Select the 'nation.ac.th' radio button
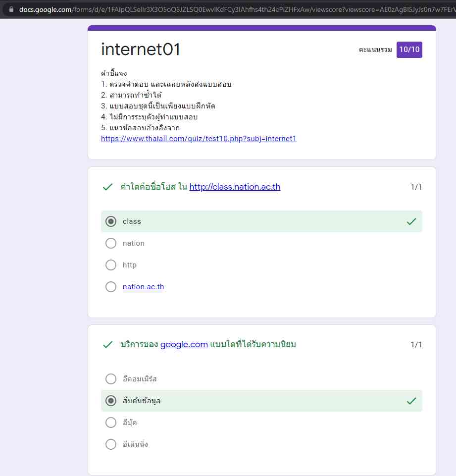Image resolution: width=456 pixels, height=476 pixels. point(111,287)
